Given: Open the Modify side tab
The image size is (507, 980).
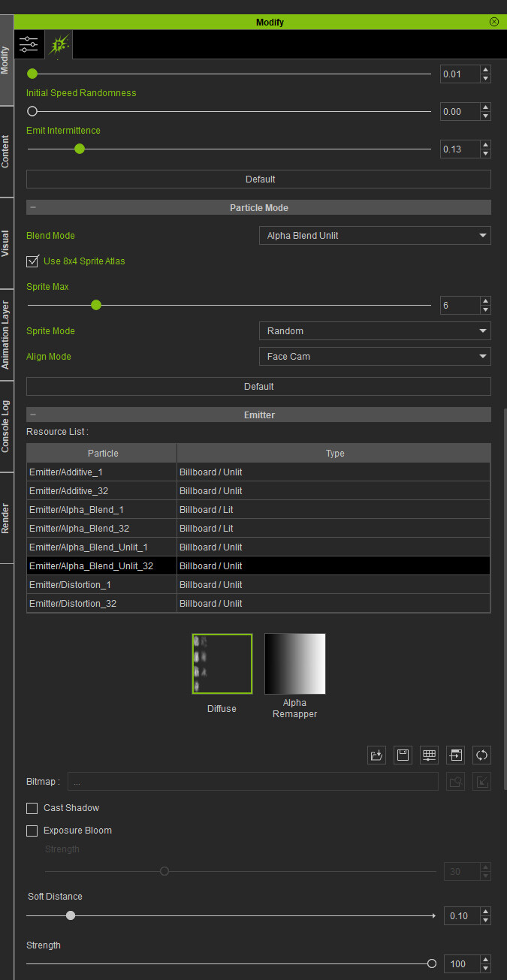Looking at the screenshot, I should pyautogui.click(x=6, y=60).
